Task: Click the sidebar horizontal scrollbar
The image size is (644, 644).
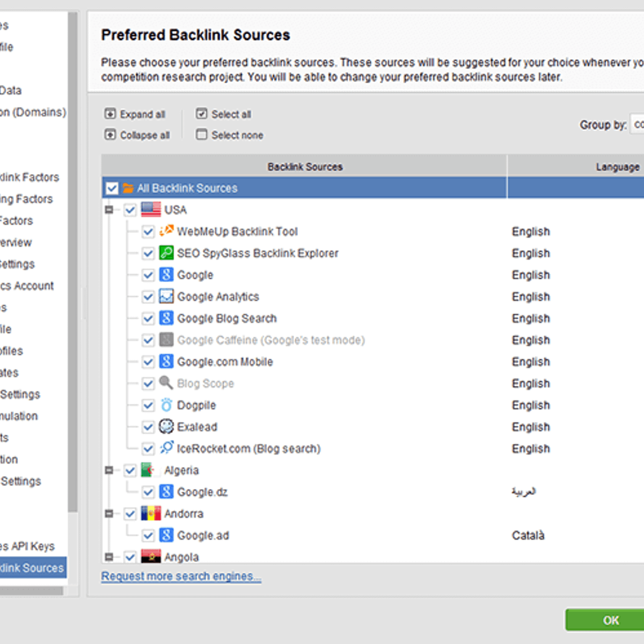Action: coord(32,591)
